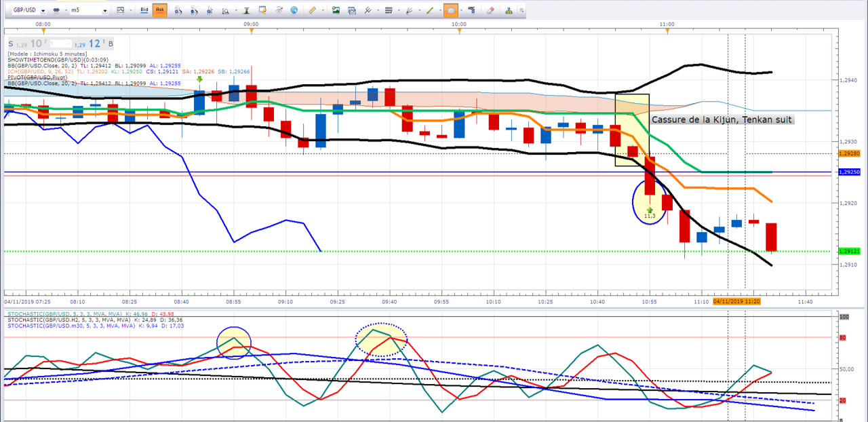
Task: Click the green 1,29121 price axis label
Action: tap(851, 251)
